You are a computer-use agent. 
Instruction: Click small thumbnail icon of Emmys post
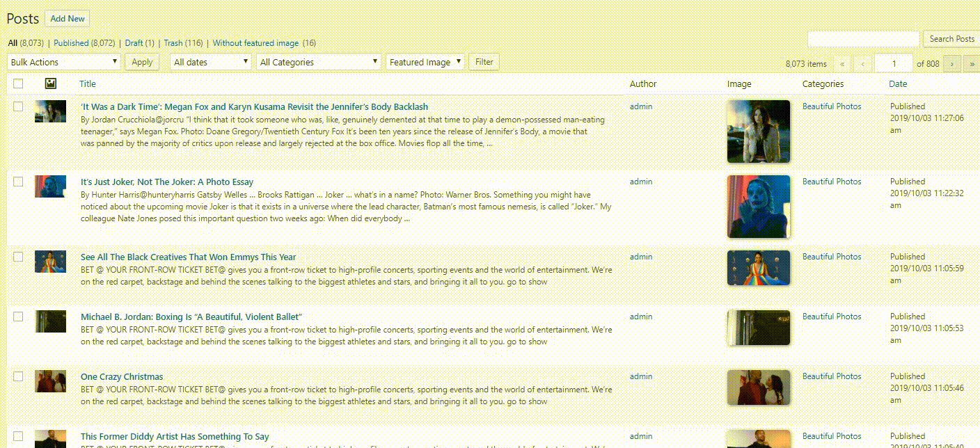[x=50, y=262]
